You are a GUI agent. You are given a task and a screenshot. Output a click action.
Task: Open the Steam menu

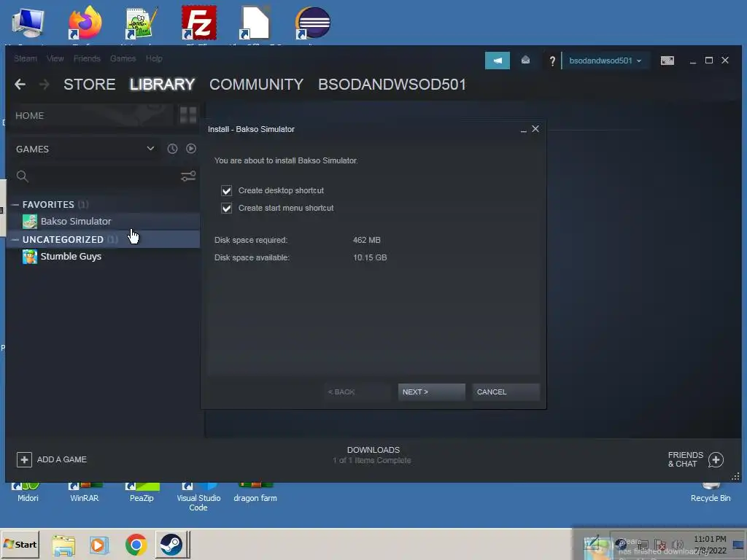coord(26,58)
